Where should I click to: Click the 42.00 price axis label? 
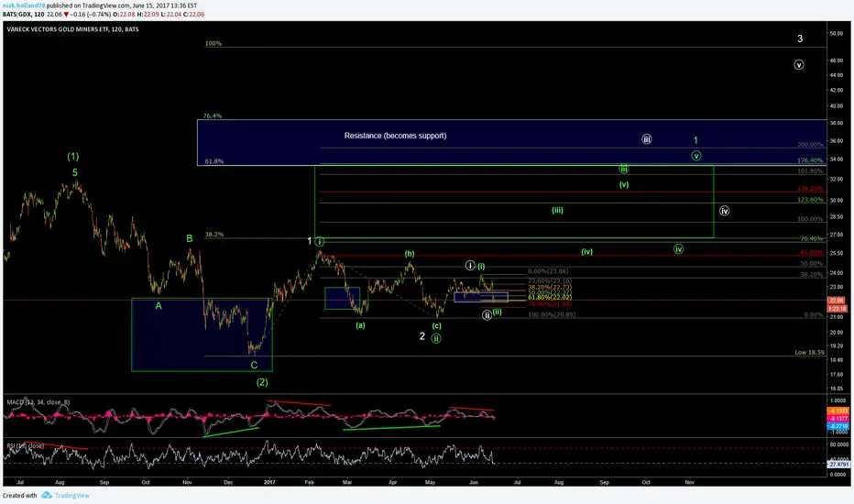click(x=836, y=90)
